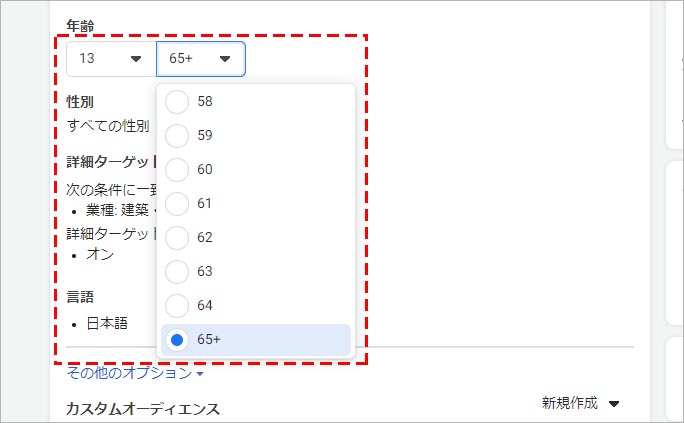This screenshot has width=684, height=423.
Task: Click the 日本語 language entry
Action: point(106,324)
